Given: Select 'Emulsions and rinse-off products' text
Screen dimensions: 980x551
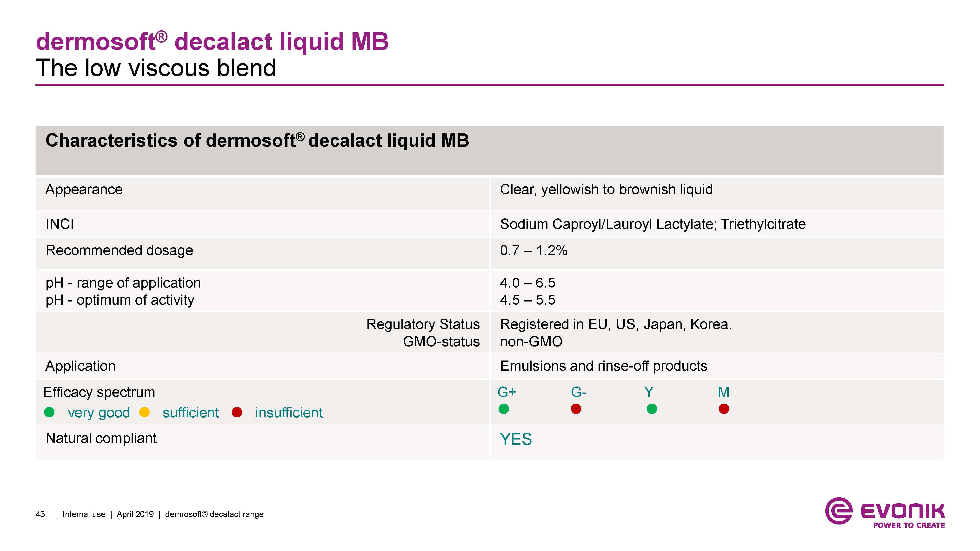Looking at the screenshot, I should click(603, 366).
